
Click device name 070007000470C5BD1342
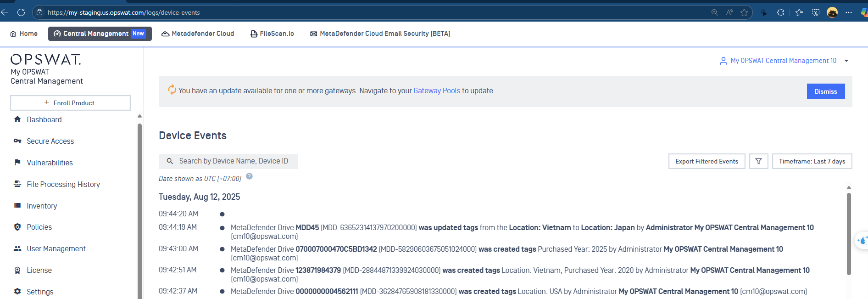(x=336, y=249)
